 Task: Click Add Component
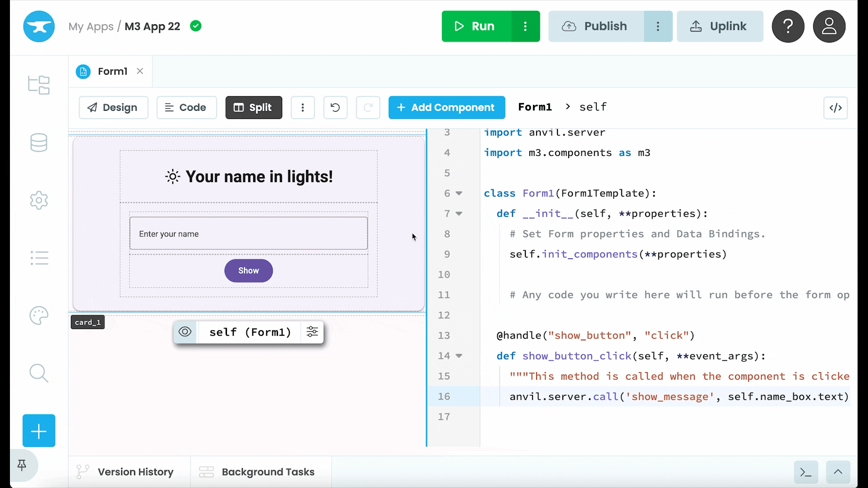pos(447,108)
